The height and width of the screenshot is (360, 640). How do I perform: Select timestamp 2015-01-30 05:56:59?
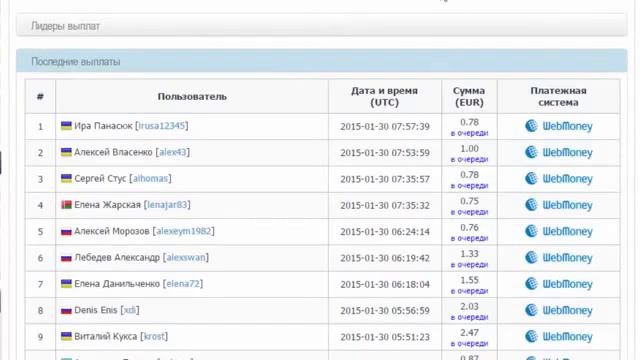tap(385, 311)
